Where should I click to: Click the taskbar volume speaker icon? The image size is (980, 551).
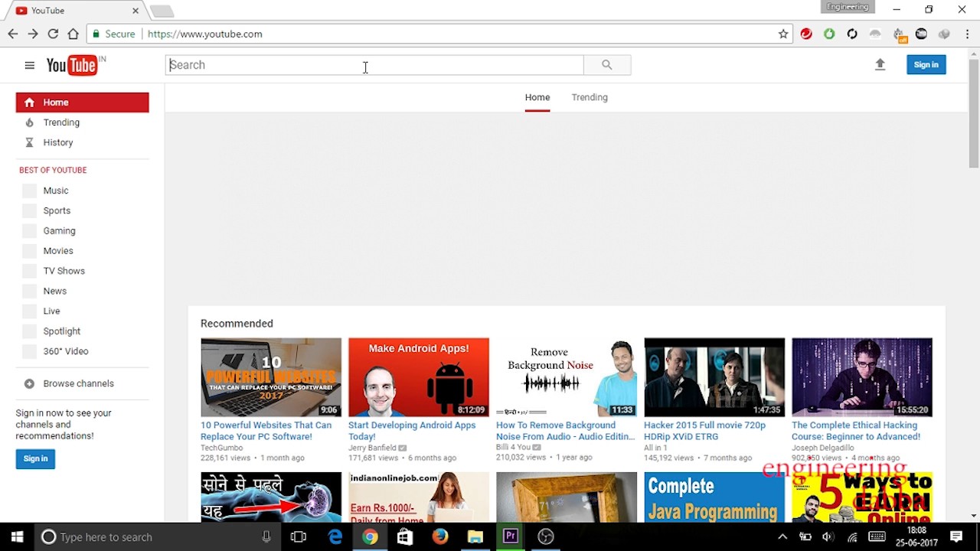pyautogui.click(x=828, y=537)
